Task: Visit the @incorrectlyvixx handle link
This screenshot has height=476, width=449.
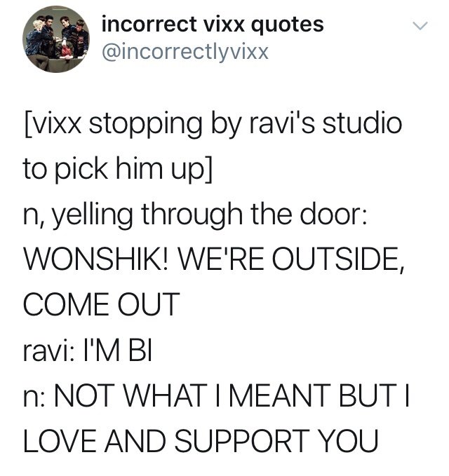Action: 185,52
